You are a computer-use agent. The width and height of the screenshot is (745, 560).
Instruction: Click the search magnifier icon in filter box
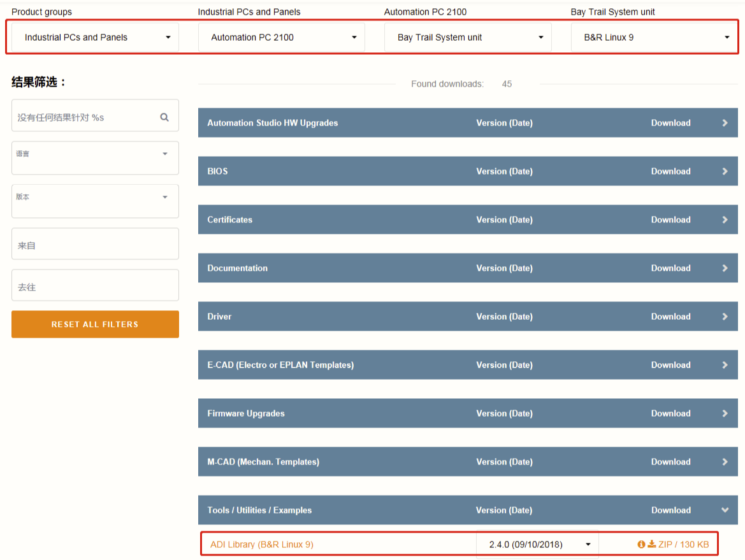point(164,117)
